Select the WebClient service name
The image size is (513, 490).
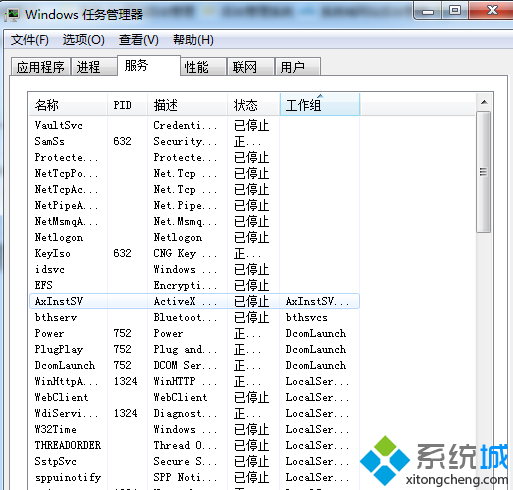(61, 397)
